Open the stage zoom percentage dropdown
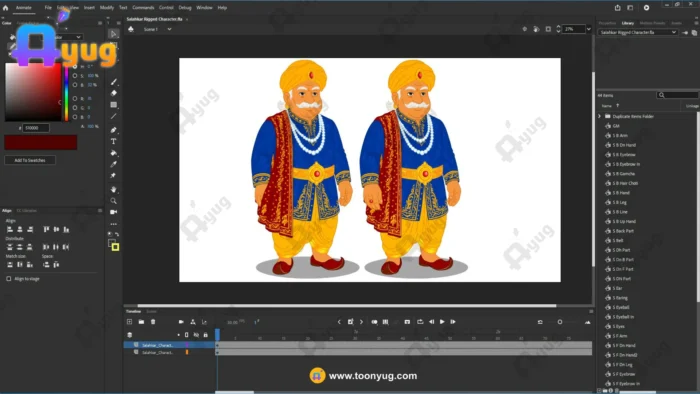Viewport: 700px width, 394px height. 588,29
